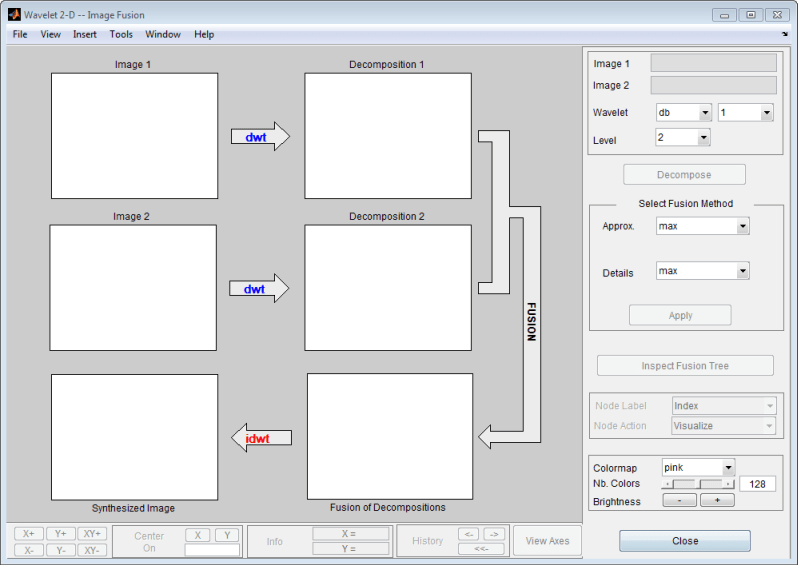
Task: Click the Center On text field
Action: (x=212, y=550)
